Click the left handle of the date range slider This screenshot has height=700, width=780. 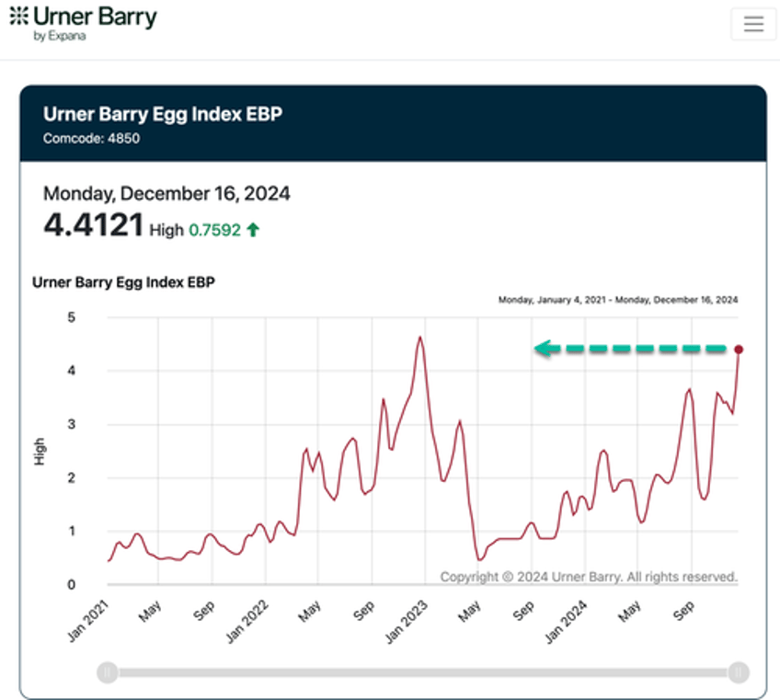pyautogui.click(x=108, y=672)
